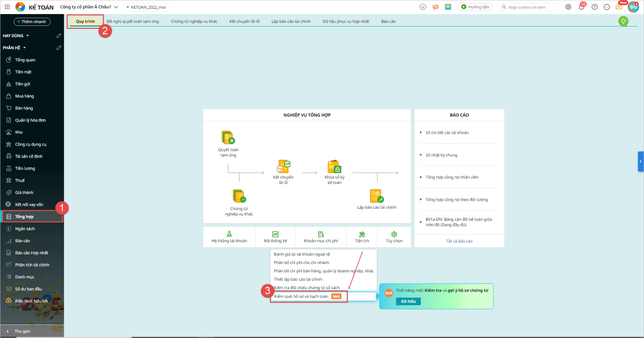This screenshot has width=644, height=338.
Task: Open Kiến thức hữu ích in sidebar
Action: pos(32,301)
